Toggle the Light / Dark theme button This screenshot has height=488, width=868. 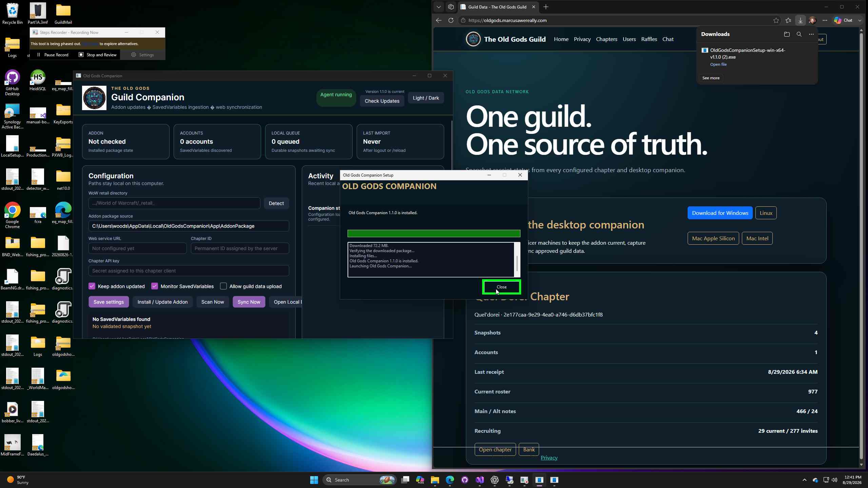click(426, 98)
